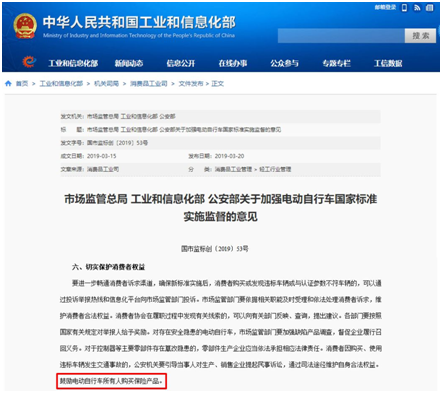Screen dimensions: 442x393
Task: Click inside the site search box
Action: click(x=341, y=36)
